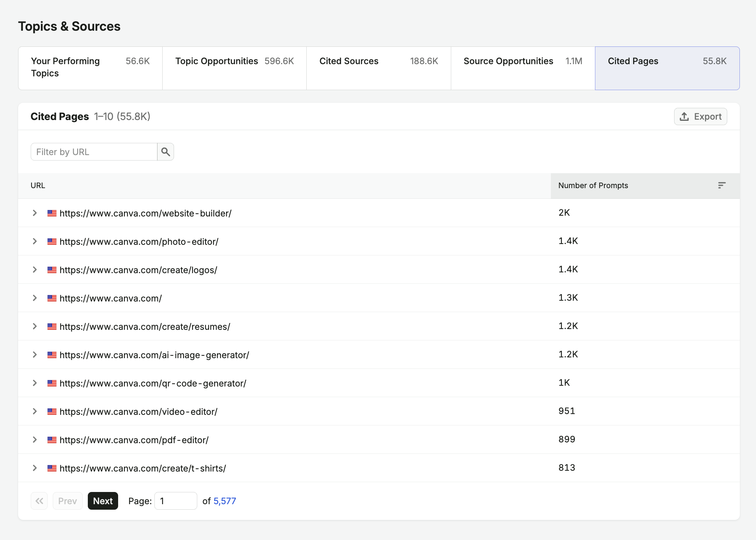
Task: Click US flag icon beside create/t-shirts URL
Action: (52, 468)
